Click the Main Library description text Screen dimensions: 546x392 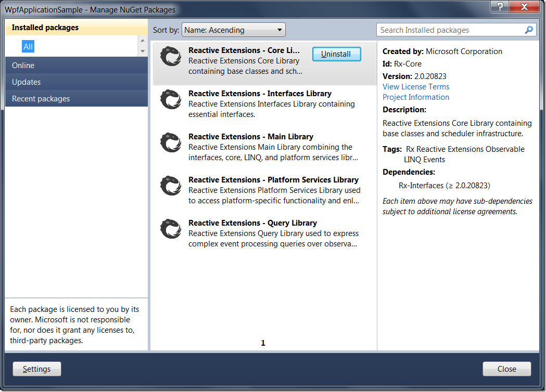pyautogui.click(x=273, y=152)
